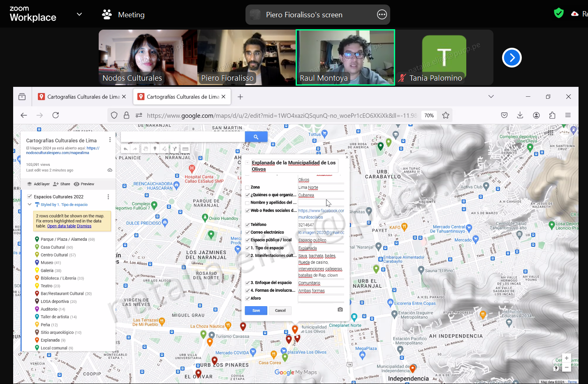
Task: Toggle Espacios Culturales 2022 layer checkbox
Action: (30, 196)
